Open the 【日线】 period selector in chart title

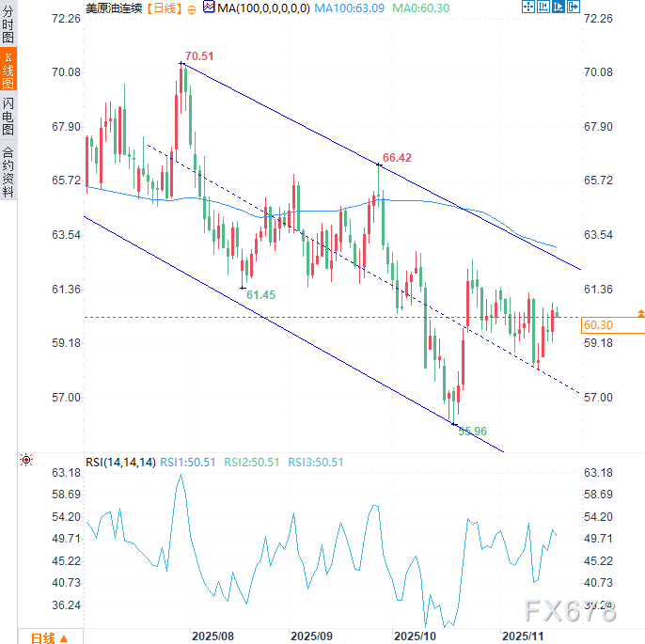point(165,8)
